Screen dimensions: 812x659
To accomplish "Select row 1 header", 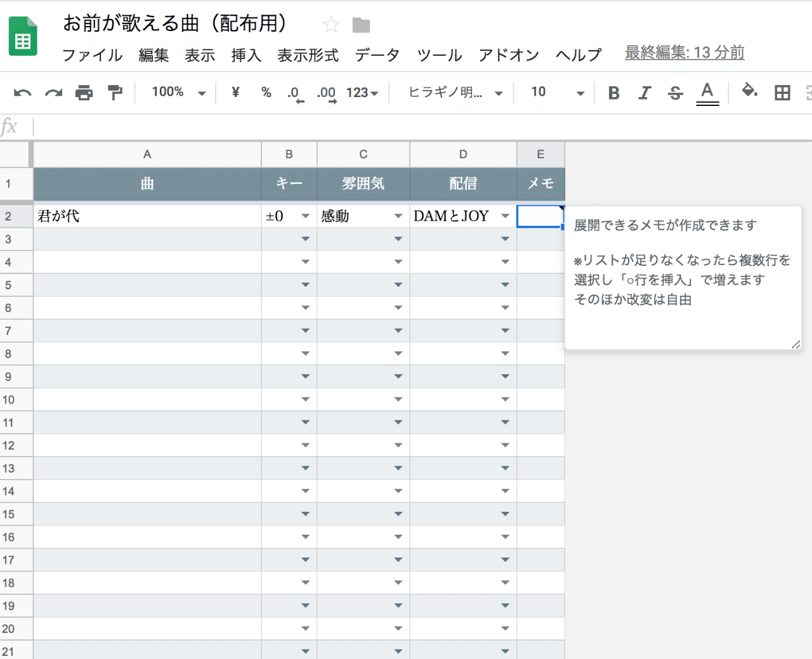I will (15, 184).
